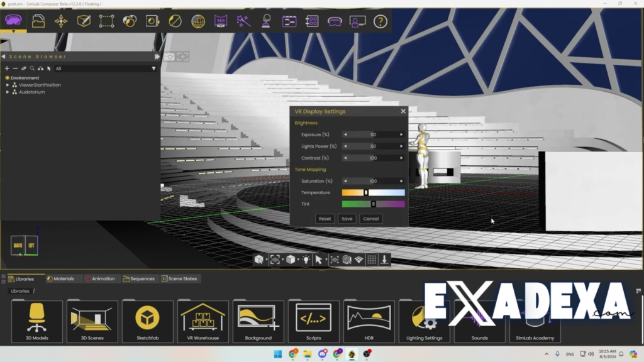Click the grid icon in the viewport toolbar
The image size is (644, 362).
tap(371, 259)
